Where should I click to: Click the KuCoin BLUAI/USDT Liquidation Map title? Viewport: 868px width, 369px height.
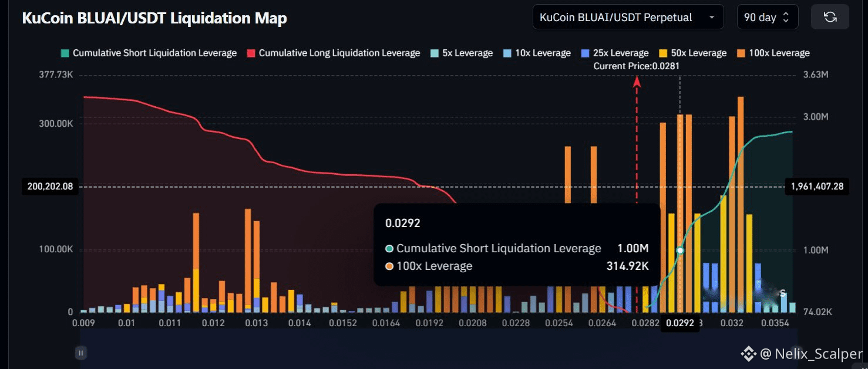coord(154,18)
